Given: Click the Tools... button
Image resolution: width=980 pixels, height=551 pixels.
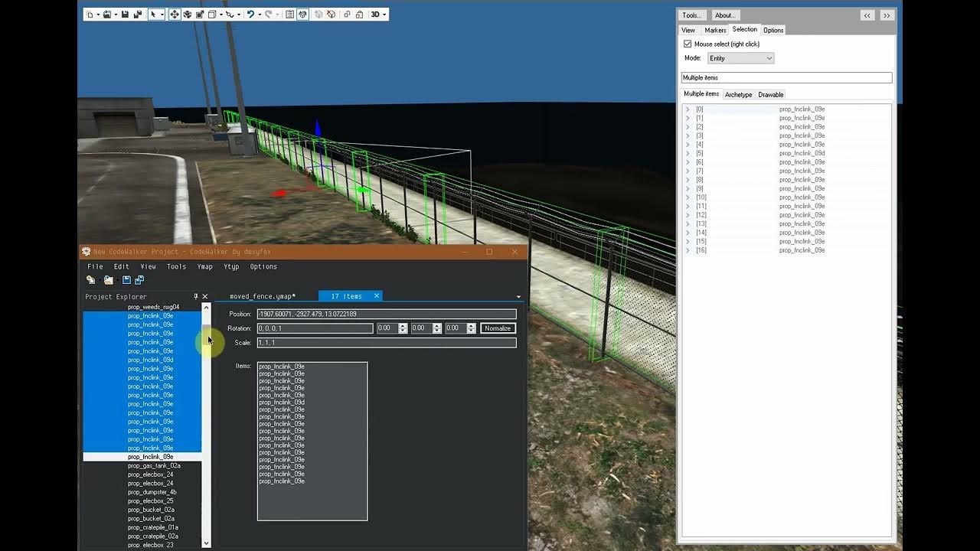Looking at the screenshot, I should coord(692,15).
